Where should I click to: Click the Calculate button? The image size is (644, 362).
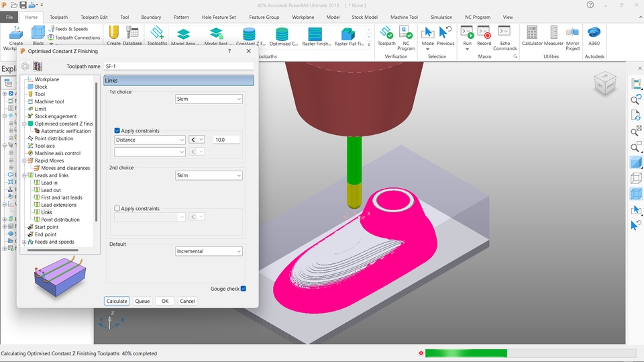coord(117,301)
